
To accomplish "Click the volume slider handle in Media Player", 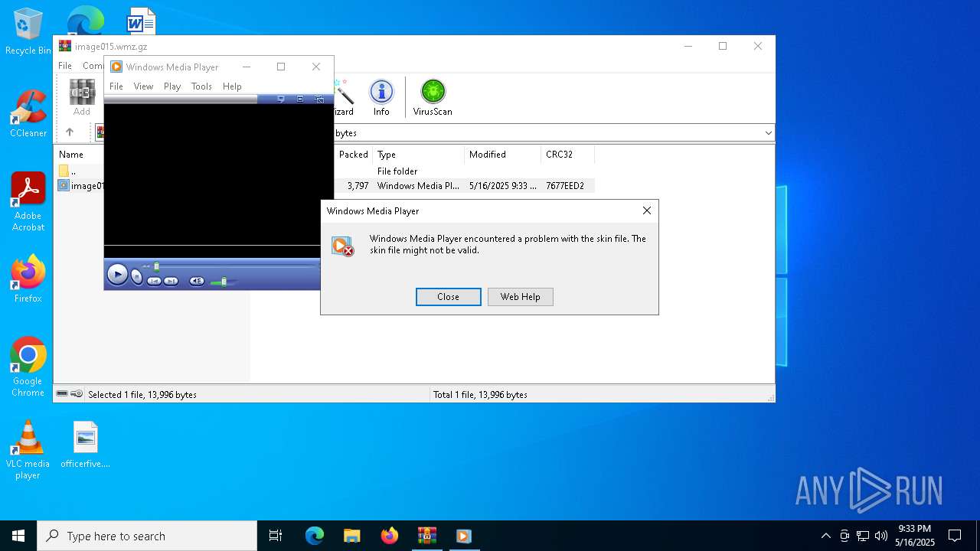I will click(x=224, y=282).
